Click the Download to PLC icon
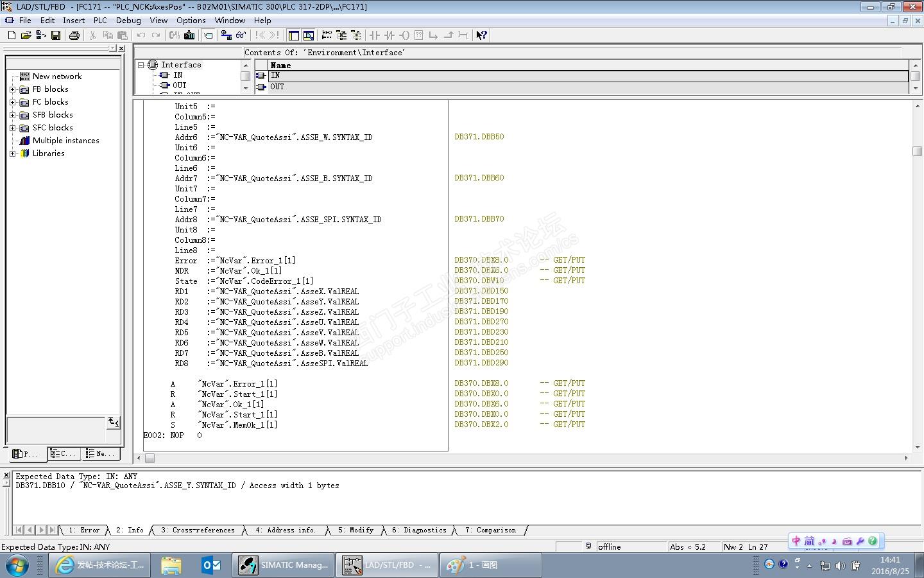Screen dimensions: 924x578 (x=189, y=35)
